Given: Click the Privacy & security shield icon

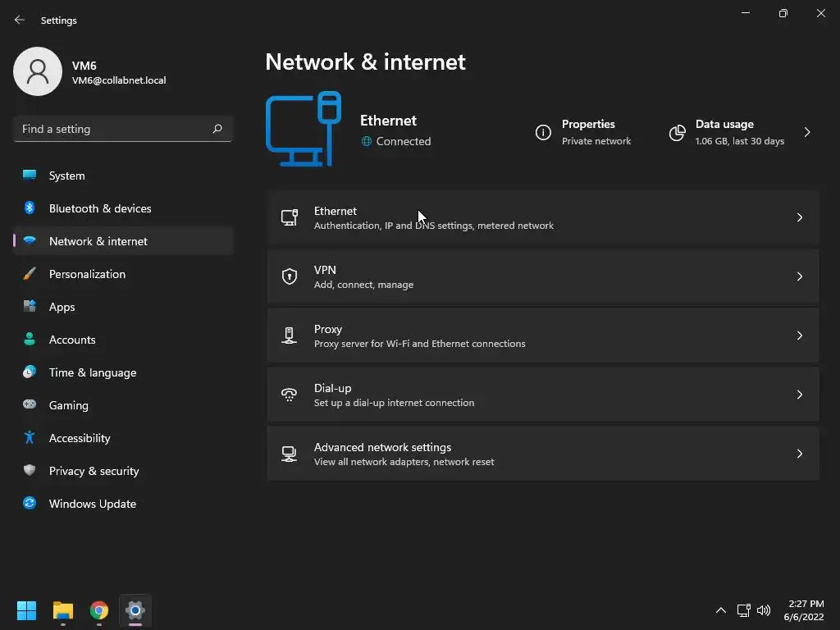Looking at the screenshot, I should 30,471.
